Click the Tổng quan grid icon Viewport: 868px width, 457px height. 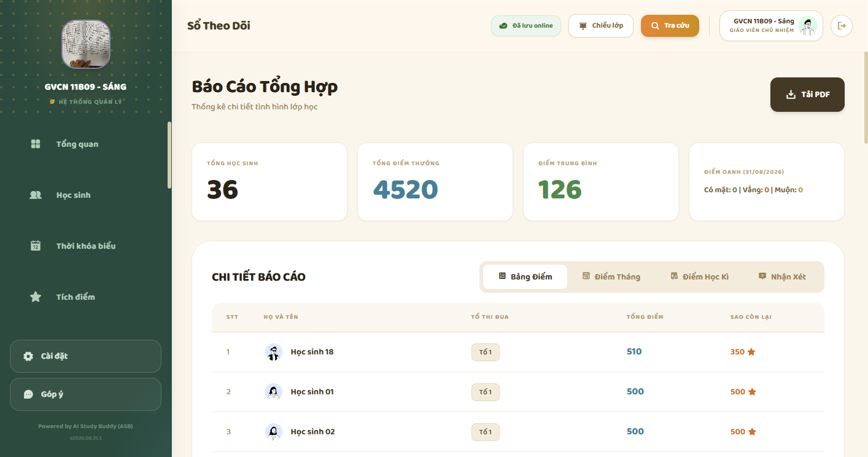tap(36, 144)
